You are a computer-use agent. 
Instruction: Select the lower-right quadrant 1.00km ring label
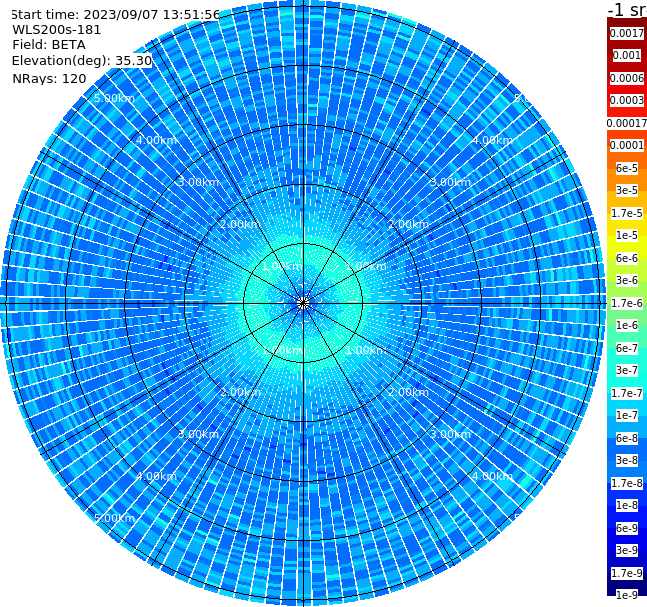366,350
